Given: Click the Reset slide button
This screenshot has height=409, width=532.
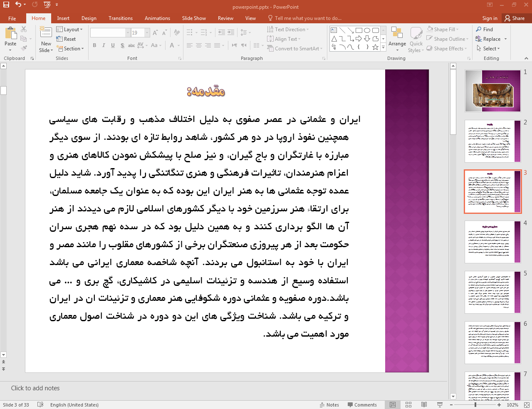Looking at the screenshot, I should 66,39.
